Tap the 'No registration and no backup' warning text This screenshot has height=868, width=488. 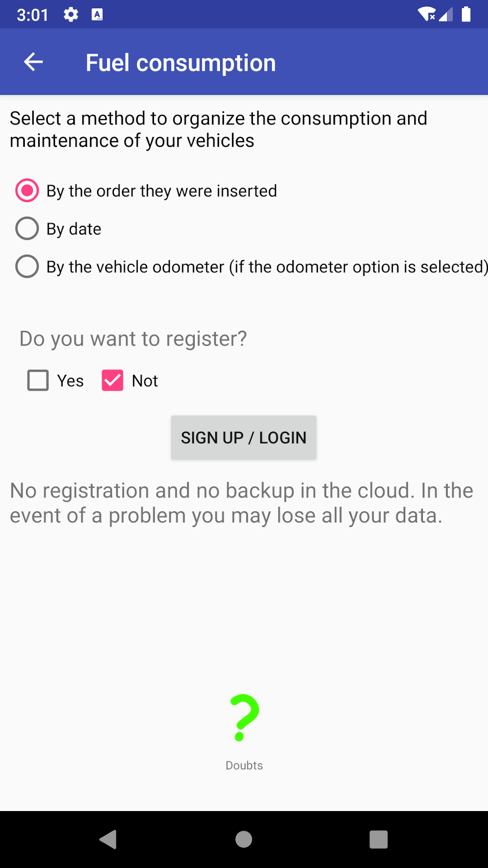click(242, 503)
